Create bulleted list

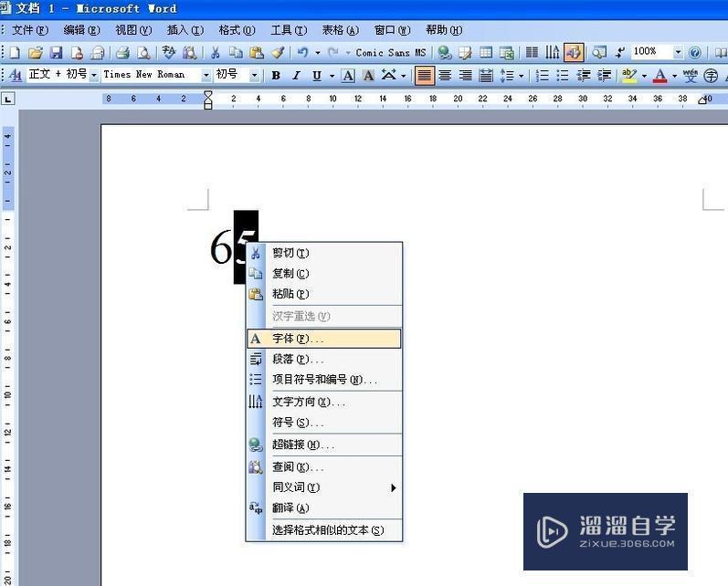pos(563,75)
